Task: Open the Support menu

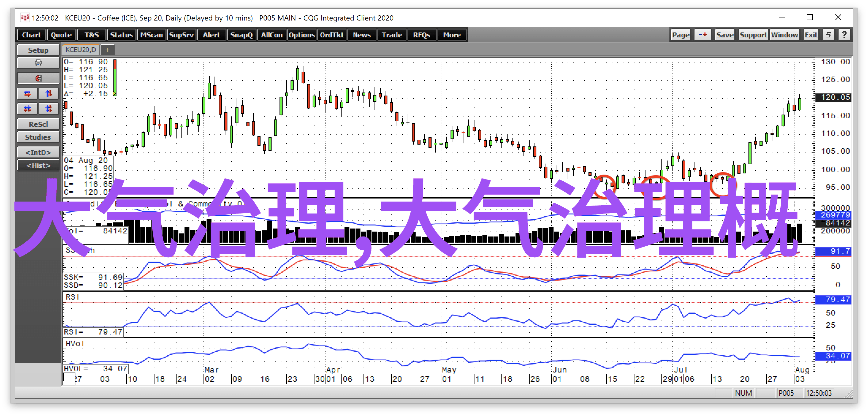Action: tap(753, 35)
